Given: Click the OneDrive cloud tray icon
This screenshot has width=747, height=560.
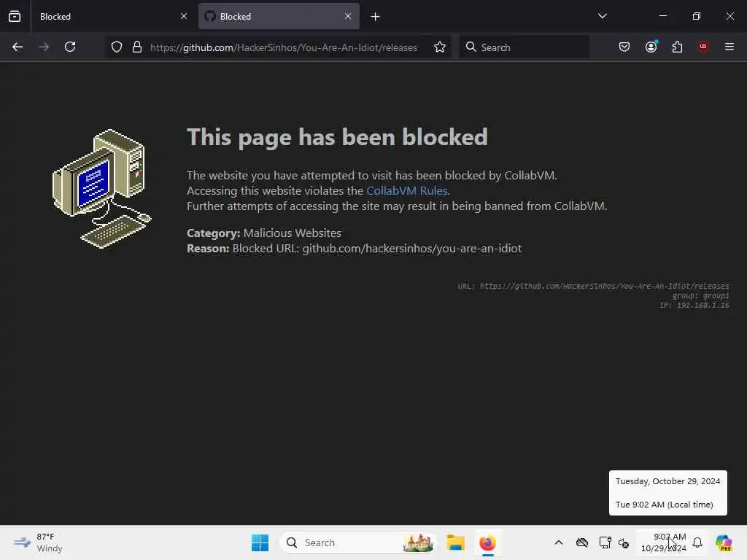Looking at the screenshot, I should (x=582, y=542).
